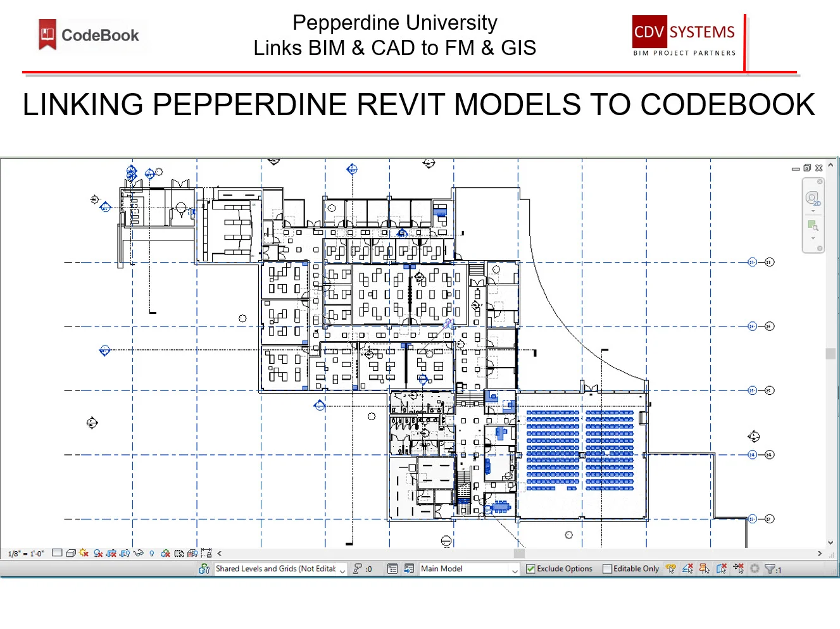This screenshot has width=840, height=629.
Task: Click the Detail Level icon in view control bar
Action: point(57,552)
